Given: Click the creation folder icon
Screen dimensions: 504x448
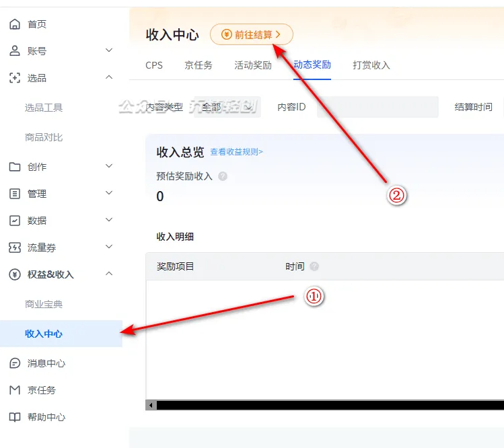Looking at the screenshot, I should point(15,167).
